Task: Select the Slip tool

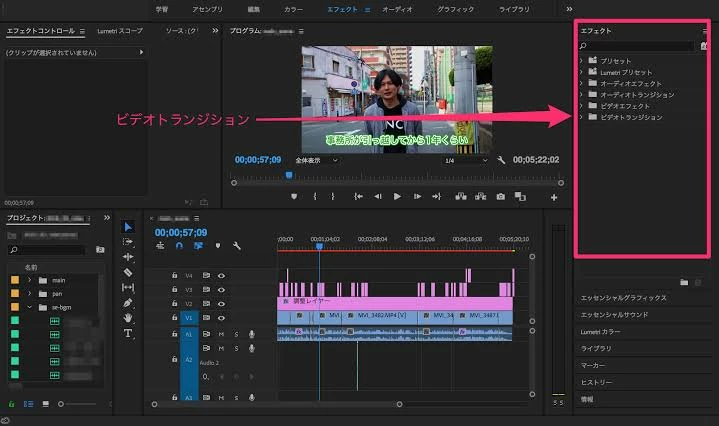Action: pyautogui.click(x=128, y=288)
